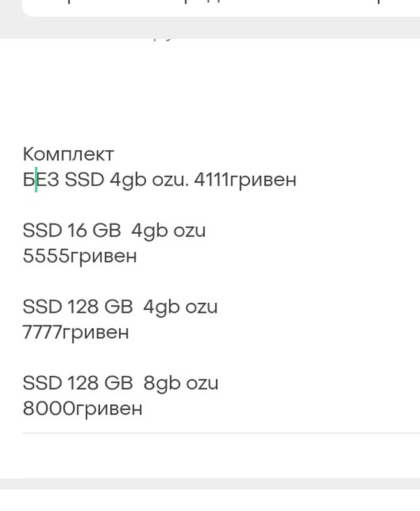Click the "7777гривен" price text

75,332
